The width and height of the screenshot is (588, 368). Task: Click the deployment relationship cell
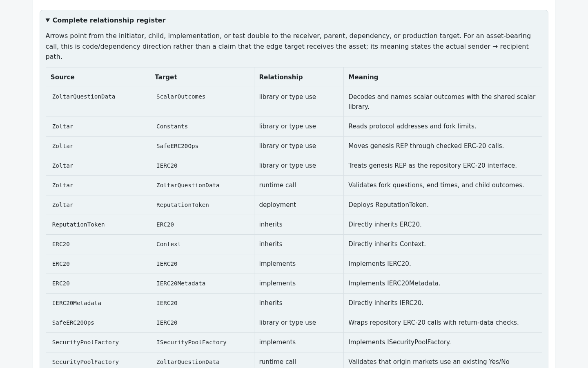299,205
